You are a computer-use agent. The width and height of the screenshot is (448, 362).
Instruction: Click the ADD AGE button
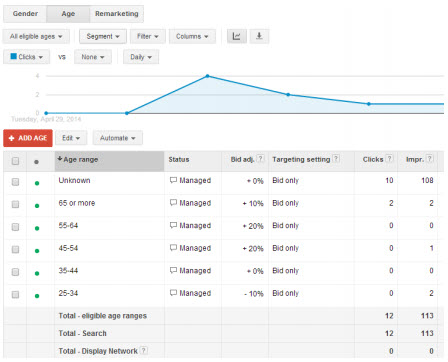coord(28,138)
